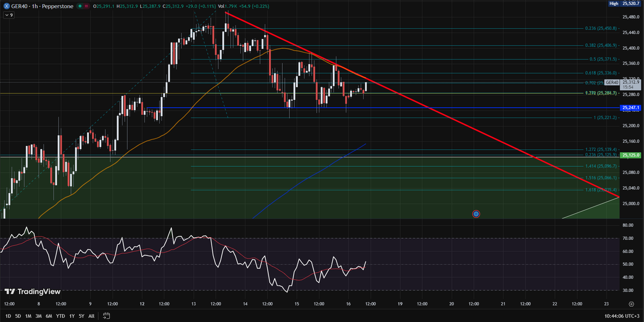Click the 30.00 RSI scale label
644x322 pixels.
[x=629, y=290]
